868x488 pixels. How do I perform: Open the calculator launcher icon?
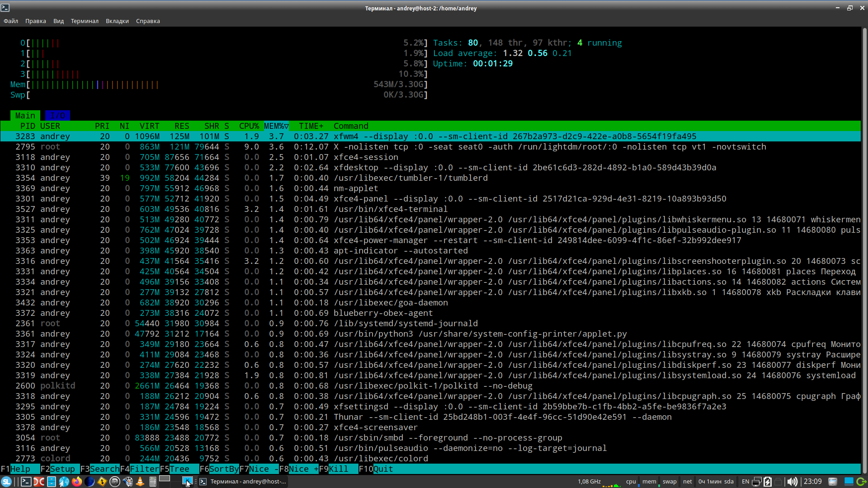pos(153,482)
